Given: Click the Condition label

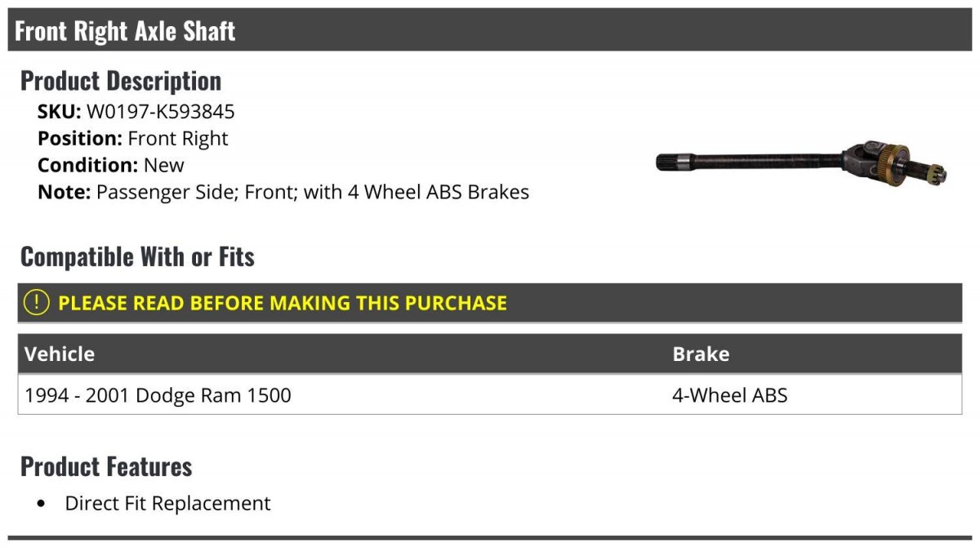Looking at the screenshot, I should tap(88, 165).
